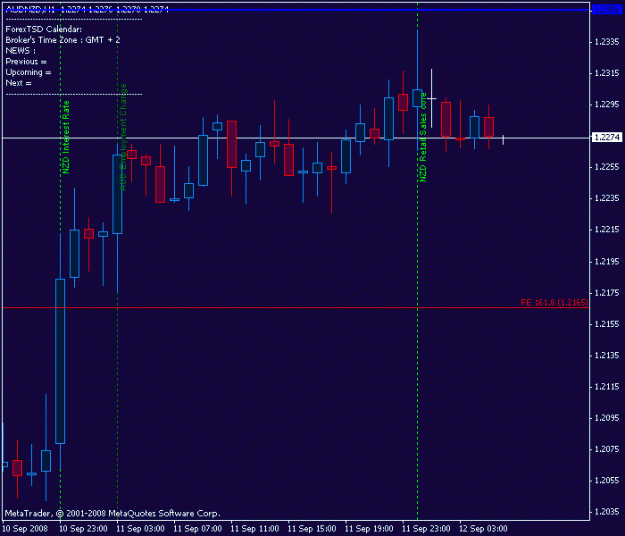The image size is (625, 536).
Task: Click the 1.2315 price axis label
Action: tap(607, 73)
